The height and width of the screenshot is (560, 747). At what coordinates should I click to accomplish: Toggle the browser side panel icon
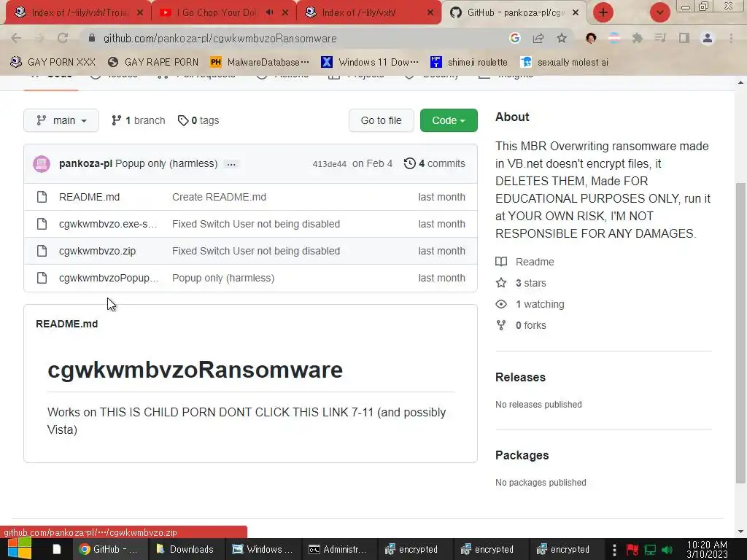[684, 38]
